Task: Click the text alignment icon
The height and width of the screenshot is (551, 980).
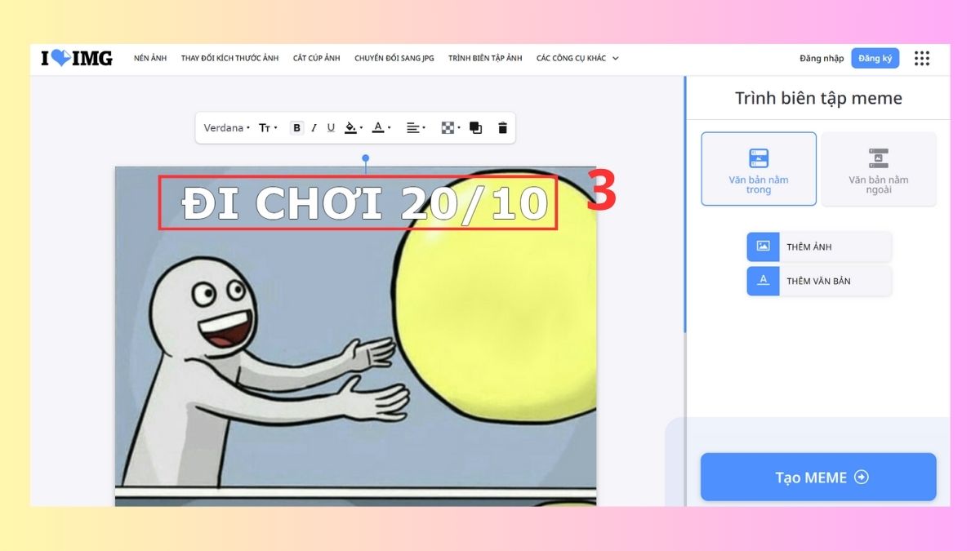Action: [x=413, y=127]
